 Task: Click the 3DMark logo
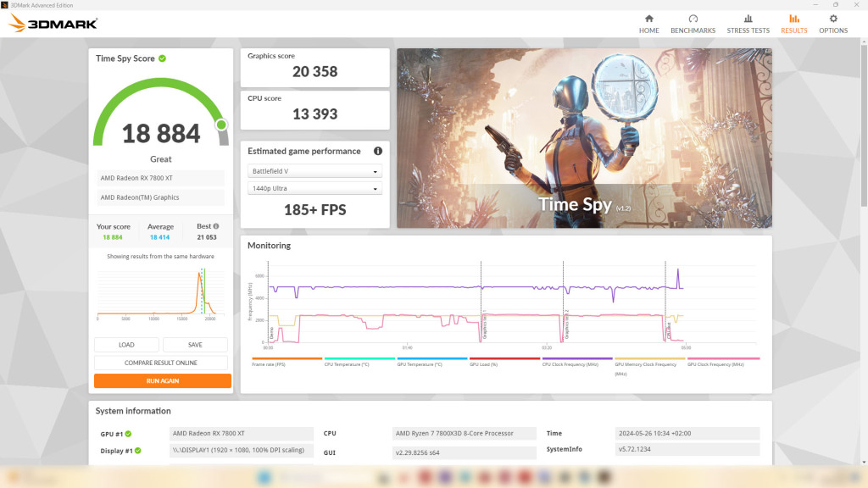[53, 23]
